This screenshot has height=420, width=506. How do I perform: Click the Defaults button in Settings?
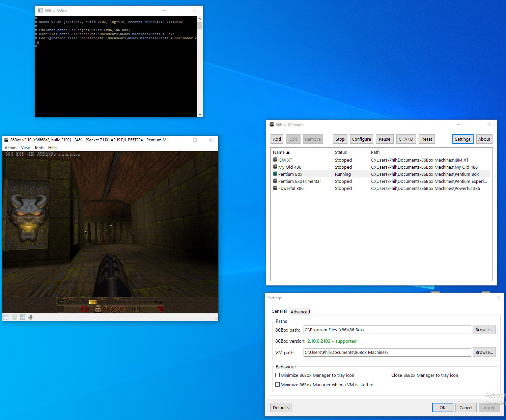pyautogui.click(x=280, y=407)
